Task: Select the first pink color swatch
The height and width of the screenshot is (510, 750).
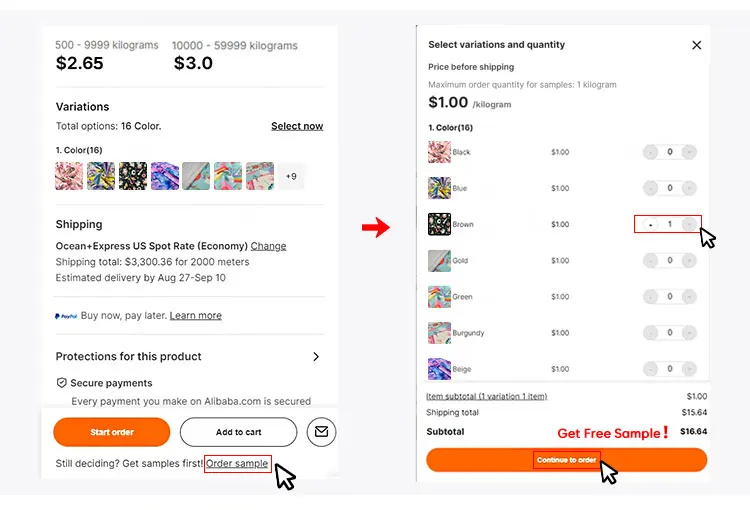Action: tap(69, 176)
